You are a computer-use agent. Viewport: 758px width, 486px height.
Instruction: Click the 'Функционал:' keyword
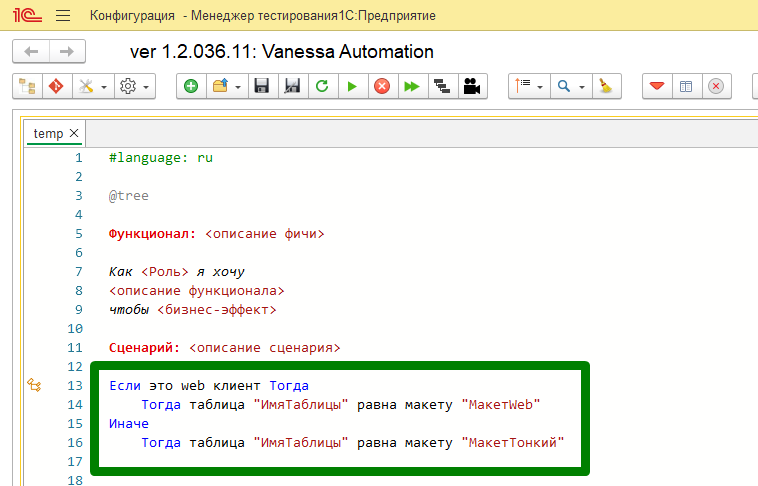[x=152, y=234]
